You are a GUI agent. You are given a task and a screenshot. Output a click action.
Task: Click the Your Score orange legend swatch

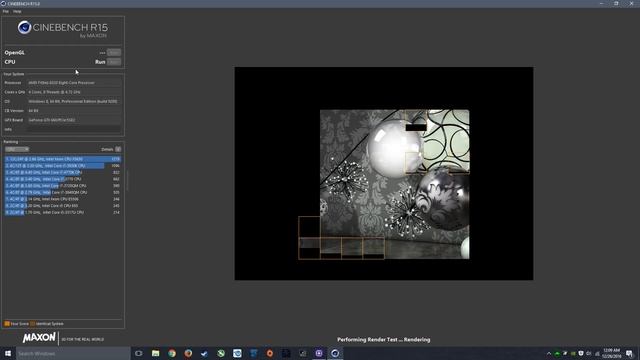coord(7,324)
